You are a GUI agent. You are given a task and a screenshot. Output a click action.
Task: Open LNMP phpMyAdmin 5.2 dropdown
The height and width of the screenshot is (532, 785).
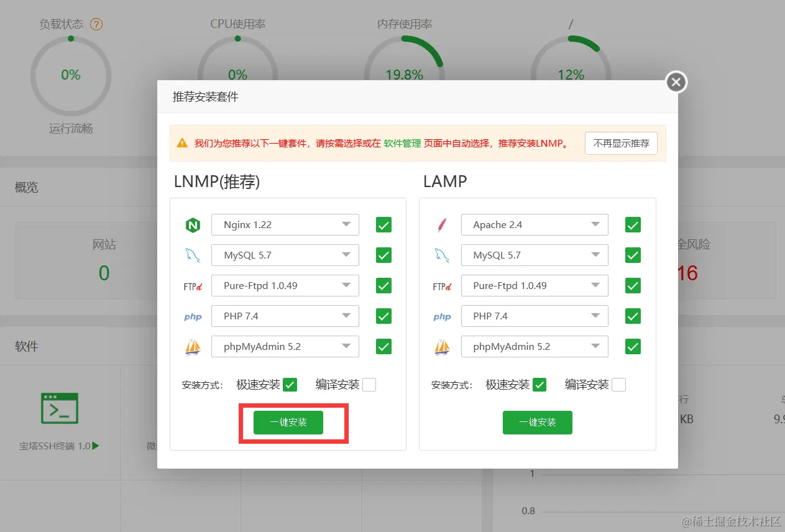285,347
